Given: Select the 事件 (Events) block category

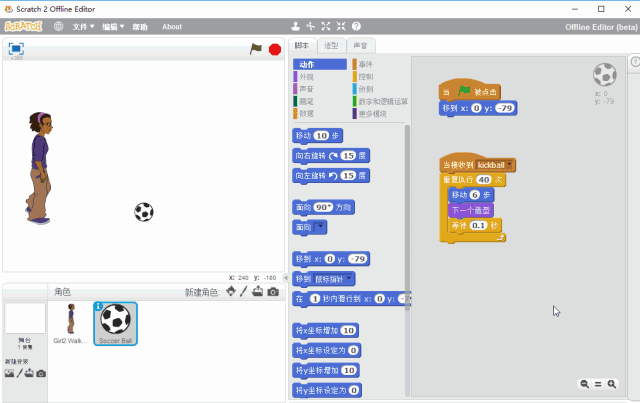Looking at the screenshot, I should (x=366, y=64).
